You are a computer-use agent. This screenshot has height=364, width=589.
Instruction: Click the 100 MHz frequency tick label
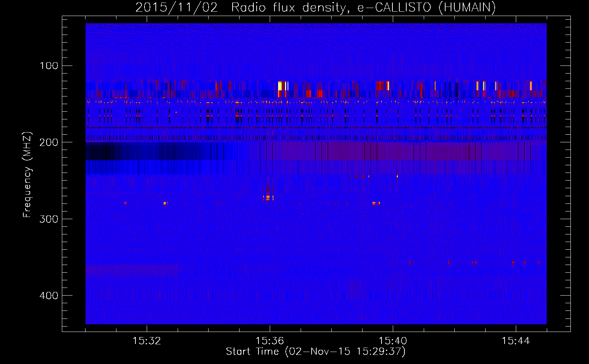tap(49, 66)
